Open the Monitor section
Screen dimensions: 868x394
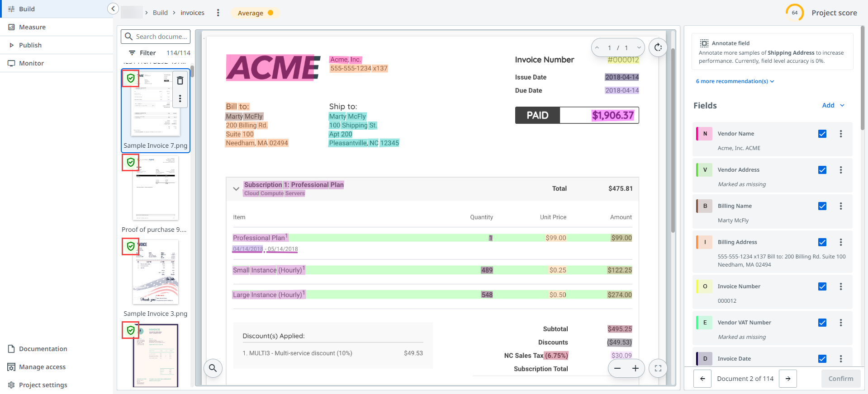[x=57, y=63]
